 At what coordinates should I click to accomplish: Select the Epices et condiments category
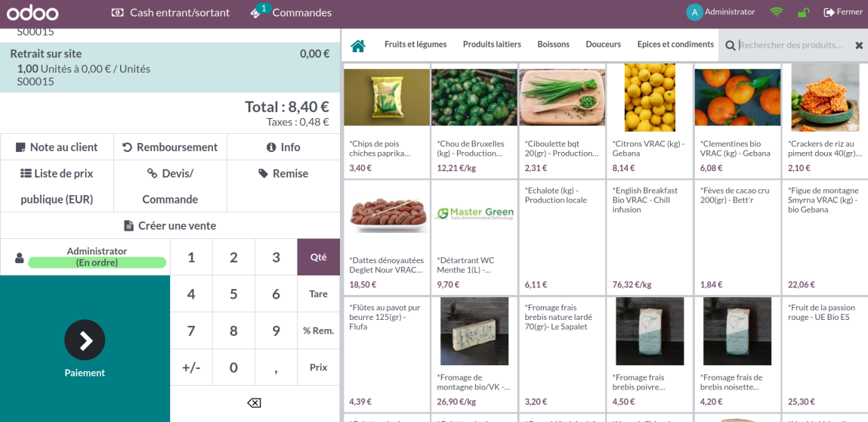pos(675,45)
